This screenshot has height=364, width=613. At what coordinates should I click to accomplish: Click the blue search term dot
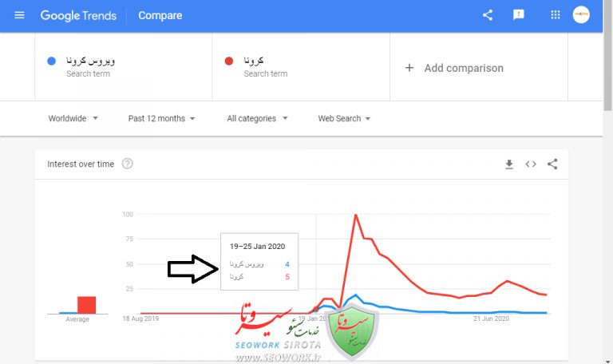(x=52, y=61)
